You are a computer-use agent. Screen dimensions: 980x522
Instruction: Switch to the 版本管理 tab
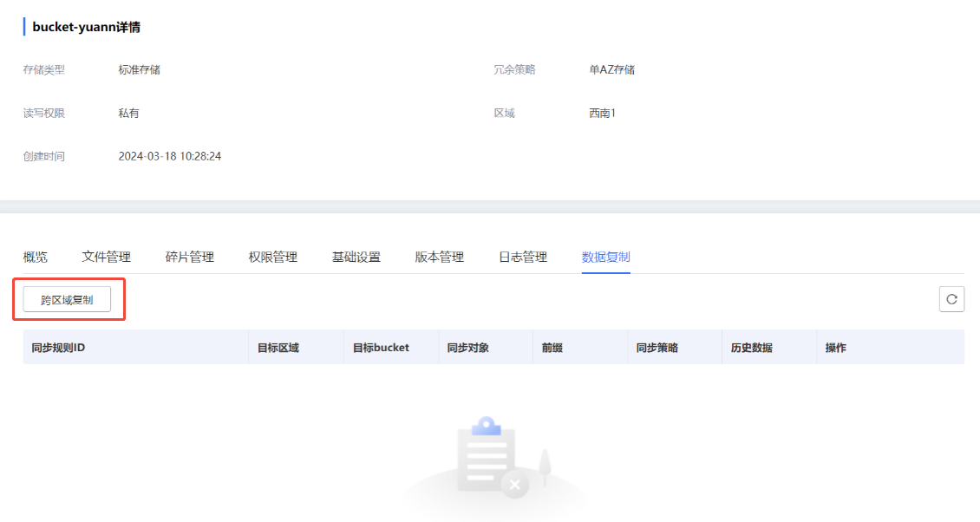(x=440, y=257)
